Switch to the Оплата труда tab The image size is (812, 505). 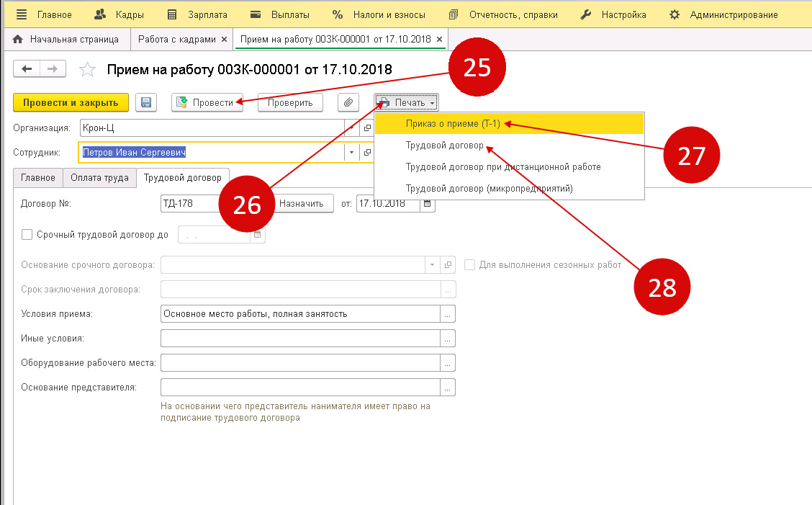tap(99, 177)
